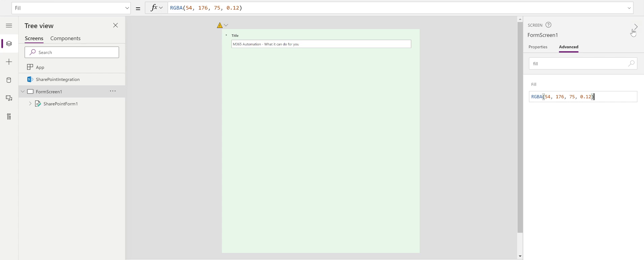Image resolution: width=644 pixels, height=260 pixels.
Task: Click the FormScreen1 name in properties pane
Action: (543, 35)
